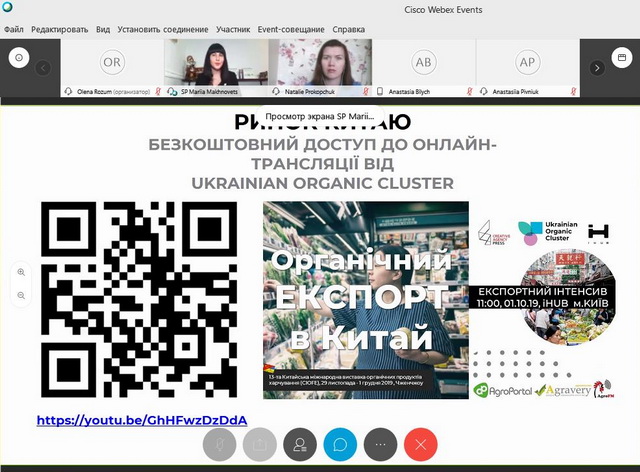Open the Event-совещание menu
The image size is (640, 472).
291,29
